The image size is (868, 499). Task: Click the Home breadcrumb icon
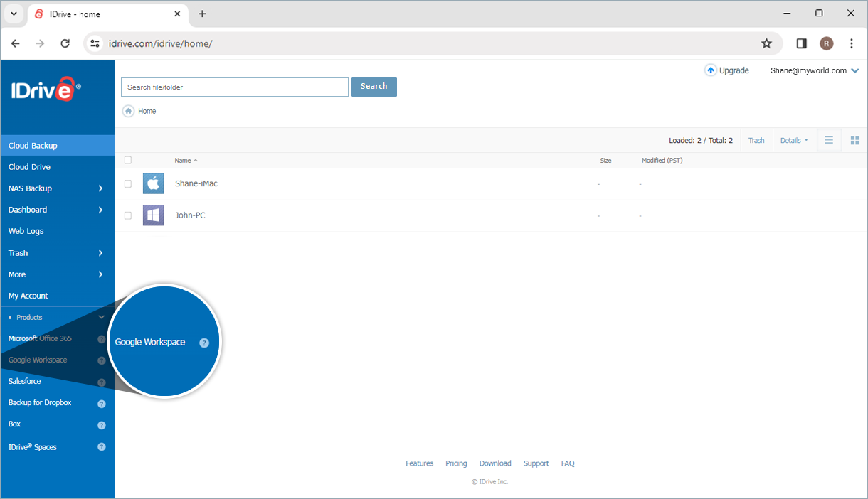coord(128,111)
